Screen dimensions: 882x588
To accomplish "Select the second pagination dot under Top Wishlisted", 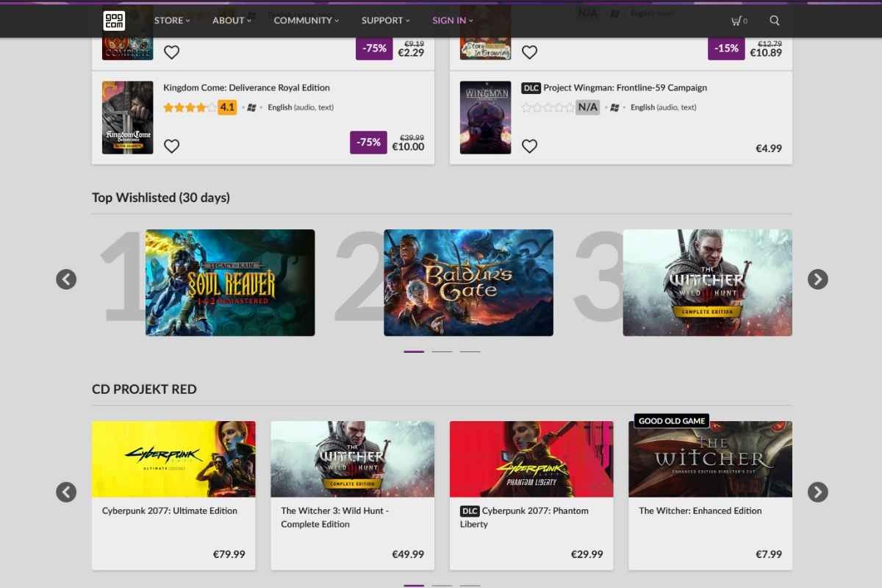I will (442, 351).
